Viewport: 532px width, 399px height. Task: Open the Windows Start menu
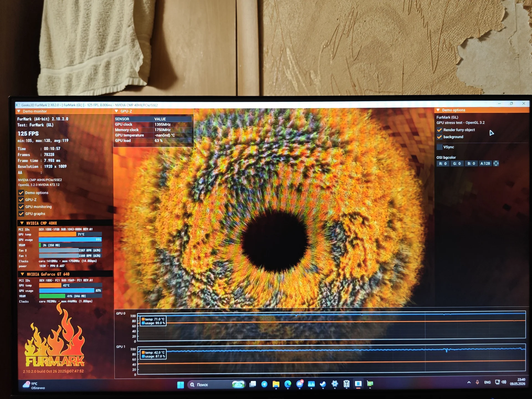(x=180, y=385)
